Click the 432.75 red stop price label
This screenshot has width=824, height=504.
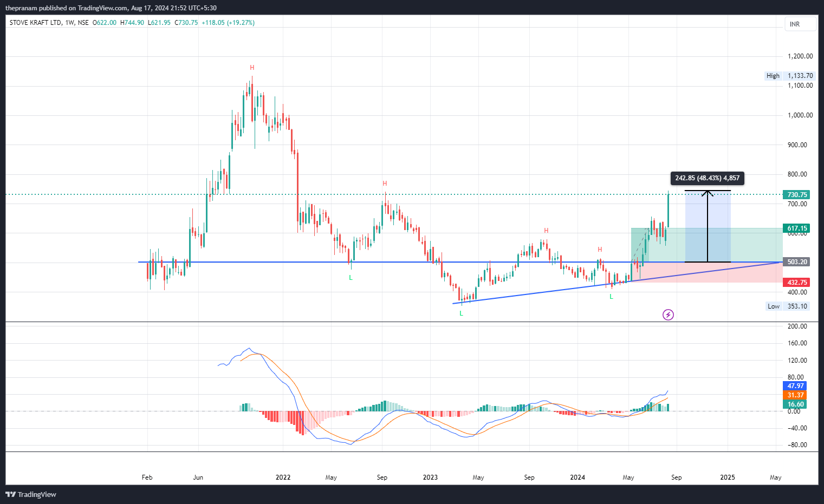pos(797,283)
